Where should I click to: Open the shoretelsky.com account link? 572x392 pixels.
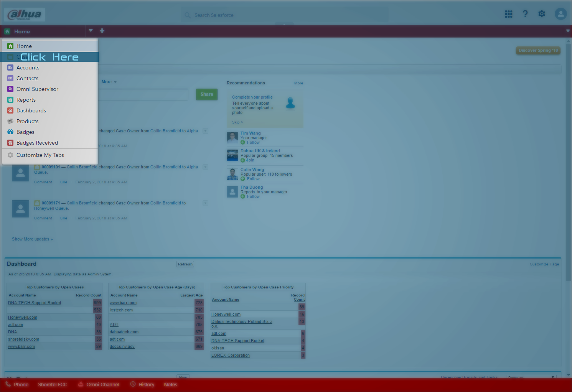pyautogui.click(x=23, y=339)
